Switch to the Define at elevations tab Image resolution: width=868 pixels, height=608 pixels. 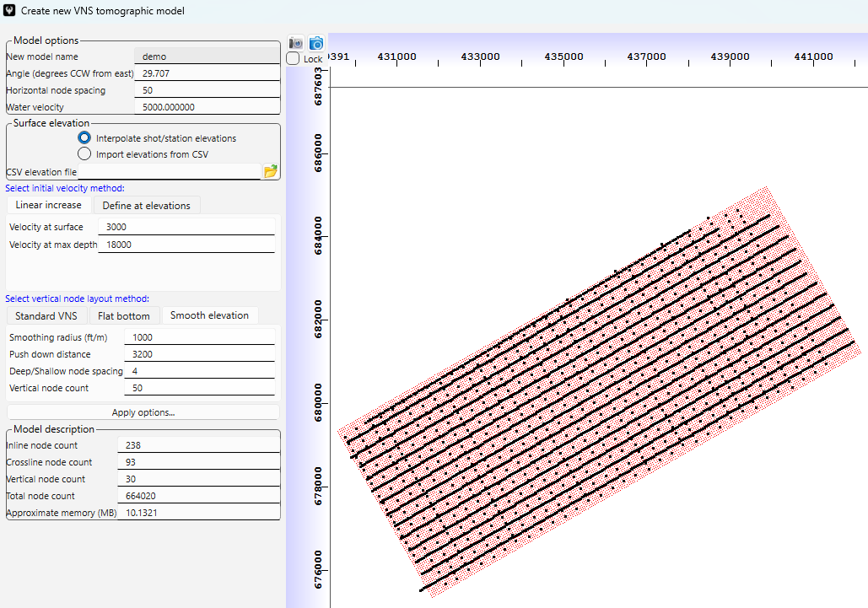(147, 205)
